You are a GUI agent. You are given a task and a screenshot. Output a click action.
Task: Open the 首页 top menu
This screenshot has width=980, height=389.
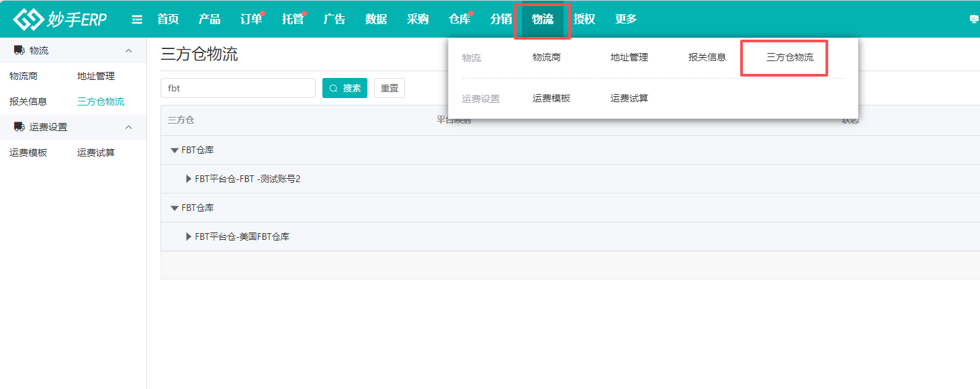(x=168, y=19)
